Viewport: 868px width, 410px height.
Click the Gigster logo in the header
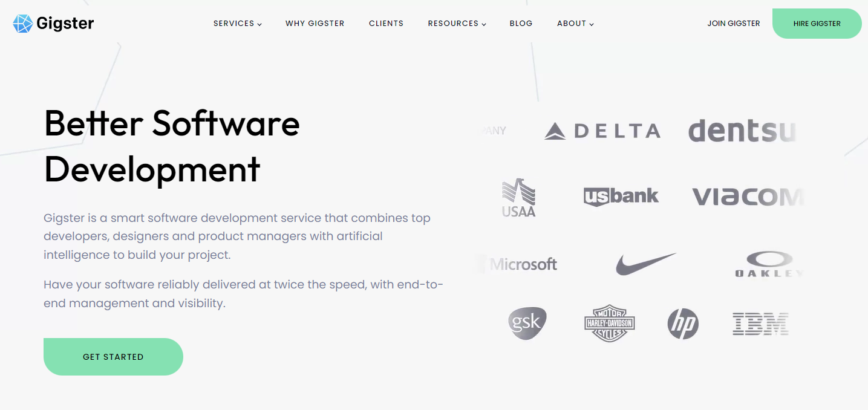pyautogui.click(x=53, y=24)
